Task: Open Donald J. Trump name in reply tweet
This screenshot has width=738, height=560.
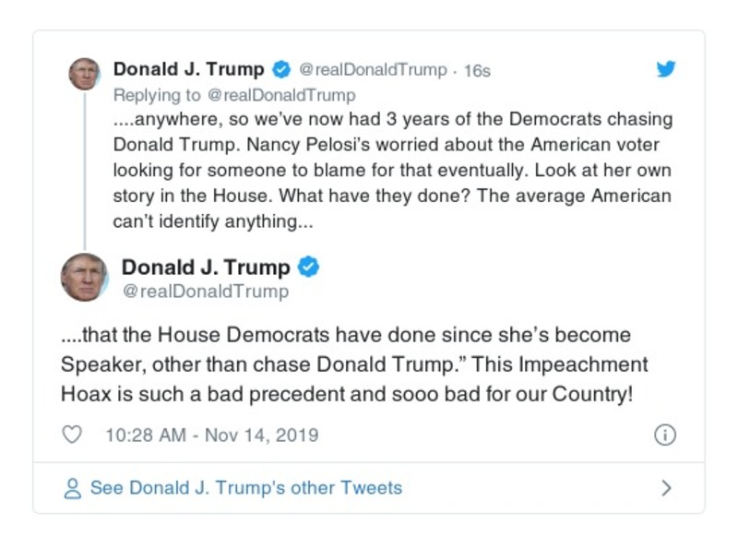Action: (x=188, y=70)
